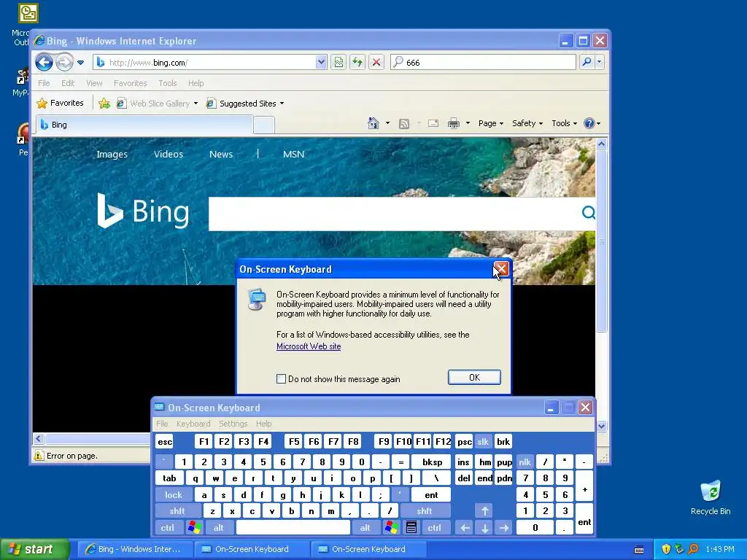Open the MSN link on Bing page
747x560 pixels.
point(293,155)
